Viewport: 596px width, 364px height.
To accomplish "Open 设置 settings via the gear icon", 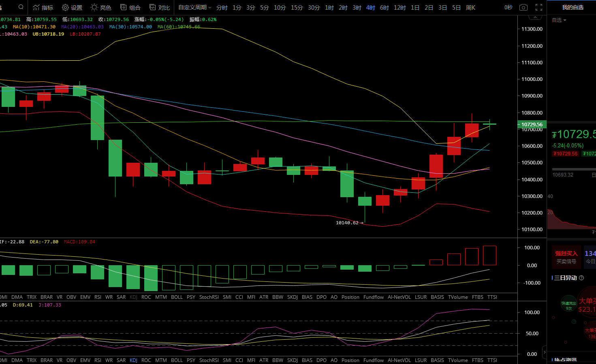I will coord(72,7).
